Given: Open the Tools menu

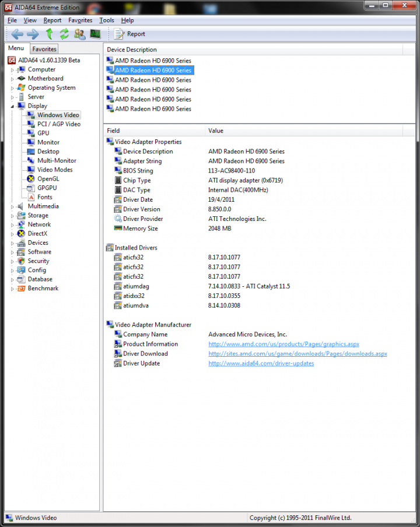Looking at the screenshot, I should click(x=107, y=20).
